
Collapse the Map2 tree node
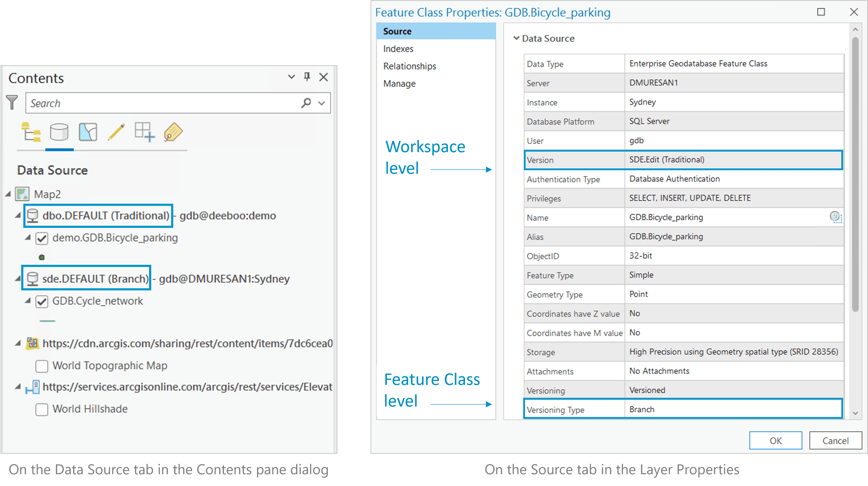pos(8,194)
